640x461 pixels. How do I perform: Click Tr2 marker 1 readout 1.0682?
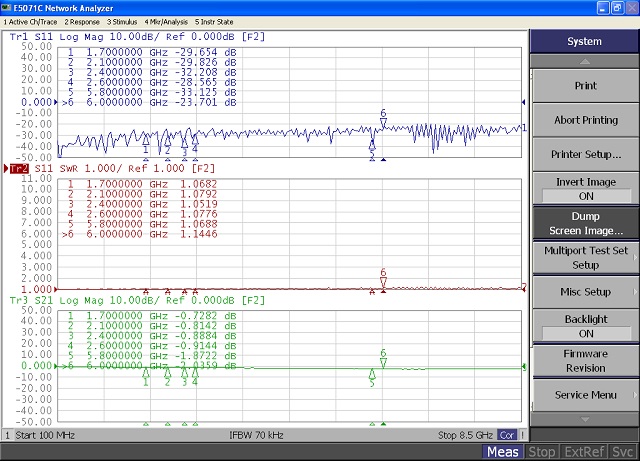(199, 184)
